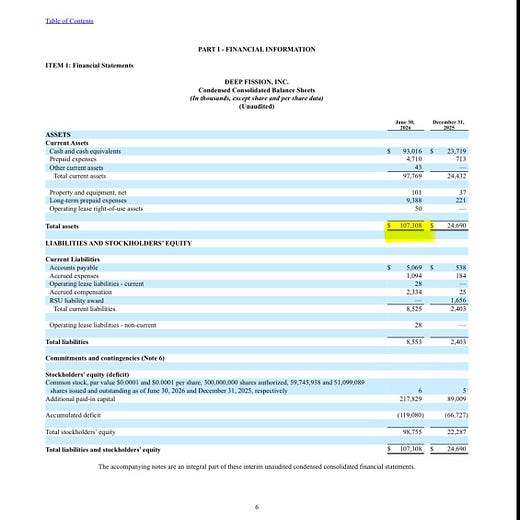Image resolution: width=520 pixels, height=520 pixels.
Task: Click the 'RSU liability award' row label
Action: coord(76,300)
